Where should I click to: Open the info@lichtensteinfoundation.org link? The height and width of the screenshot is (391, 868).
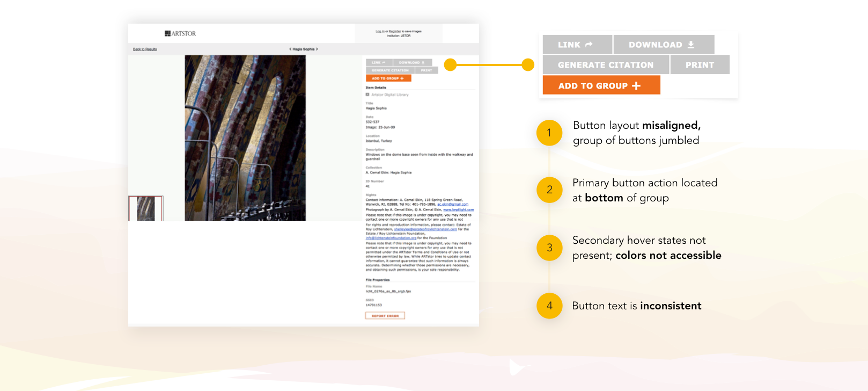[391, 238]
